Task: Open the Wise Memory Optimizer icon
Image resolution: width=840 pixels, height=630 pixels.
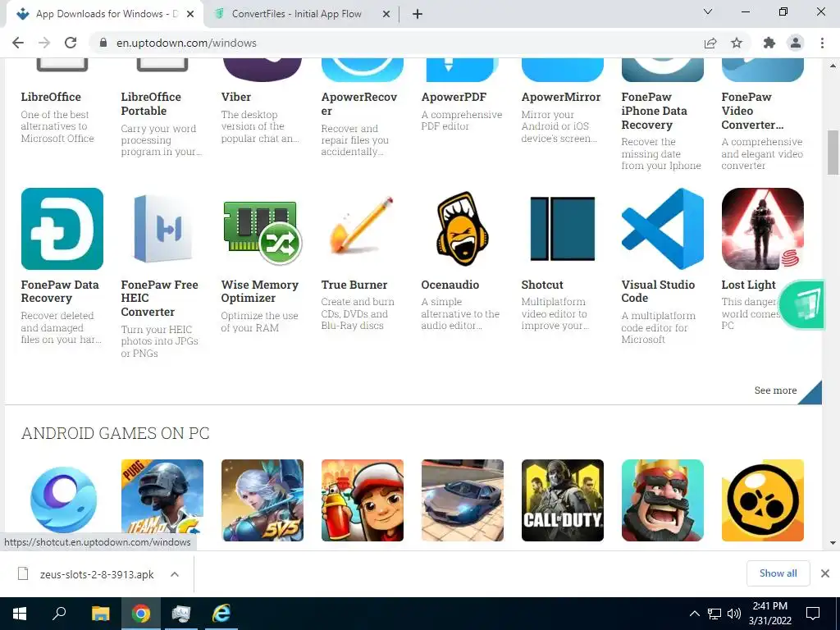Action: pos(262,229)
